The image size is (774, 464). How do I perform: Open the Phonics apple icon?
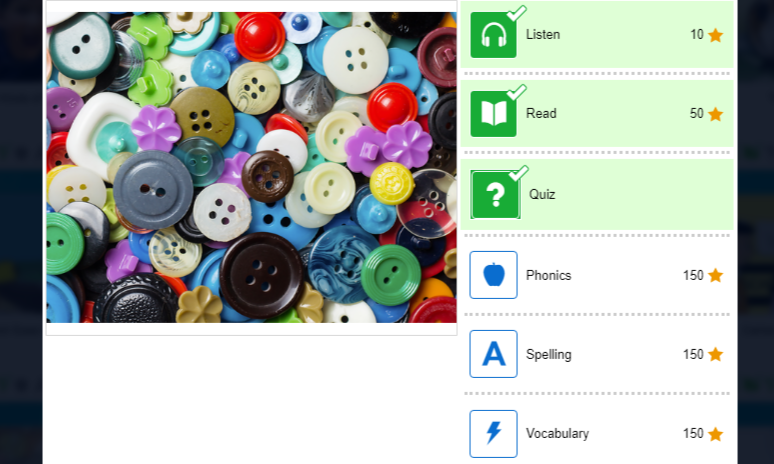(493, 275)
